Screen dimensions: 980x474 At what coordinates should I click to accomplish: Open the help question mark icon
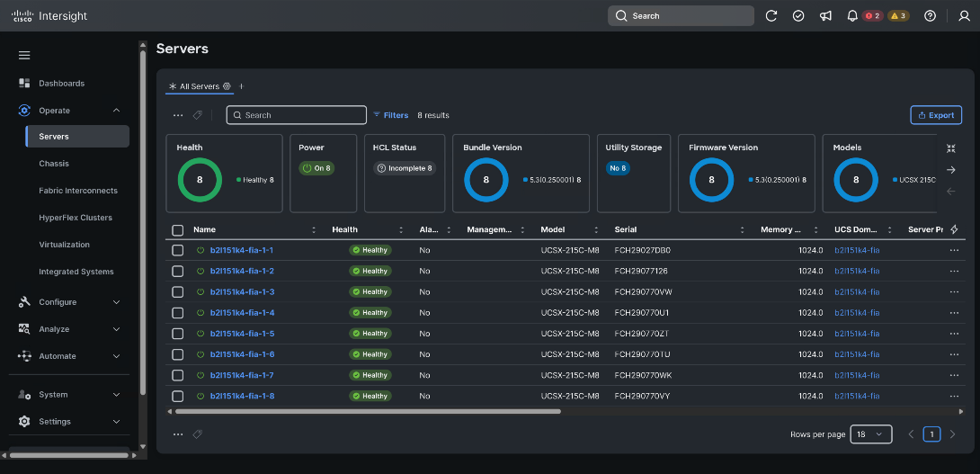[930, 15]
